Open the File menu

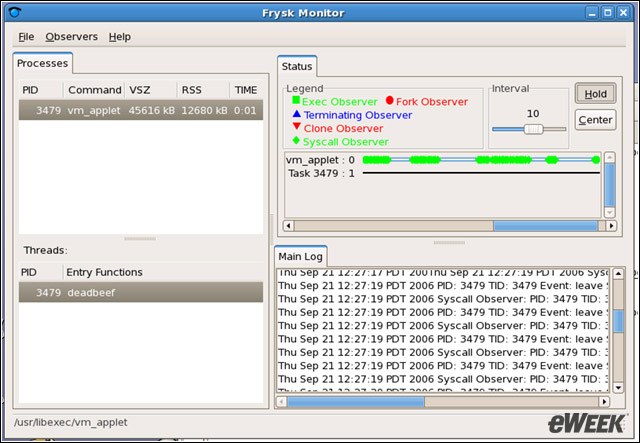tap(26, 37)
